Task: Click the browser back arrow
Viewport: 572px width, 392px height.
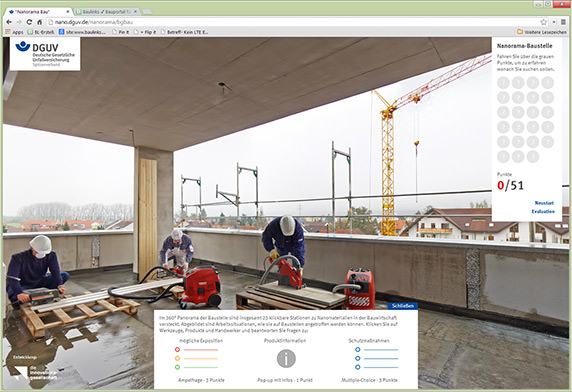Action: click(9, 22)
